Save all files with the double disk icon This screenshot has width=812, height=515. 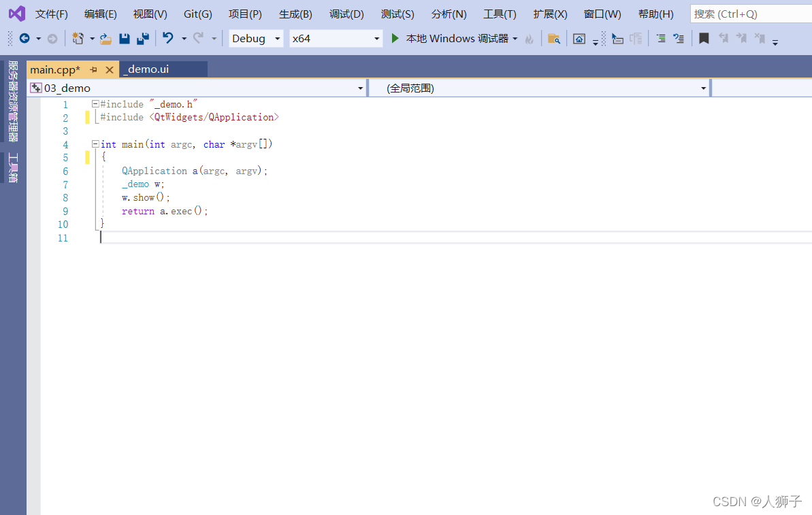click(143, 38)
